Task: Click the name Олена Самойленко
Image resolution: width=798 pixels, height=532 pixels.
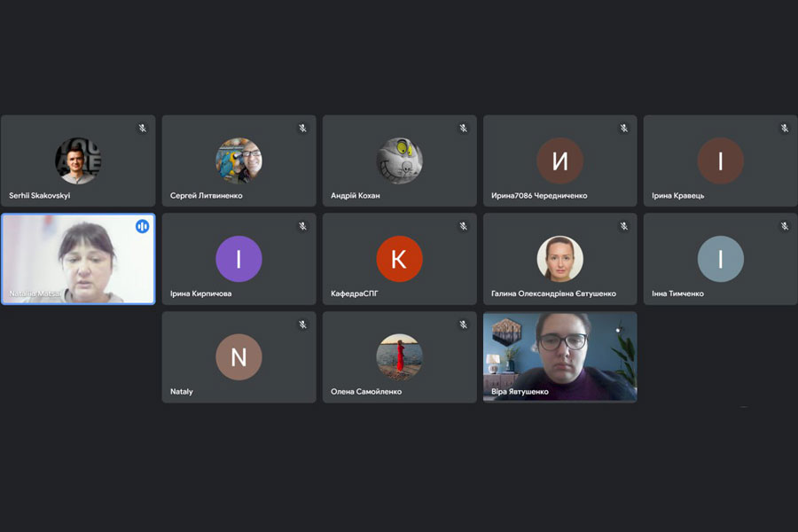Action: pos(366,392)
